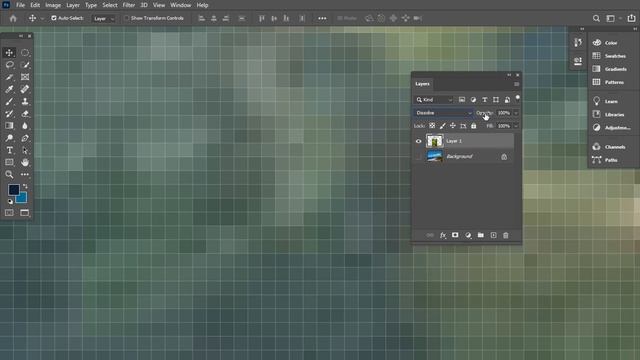The height and width of the screenshot is (360, 640).
Task: Select the Clone Stamp tool
Action: click(25, 101)
